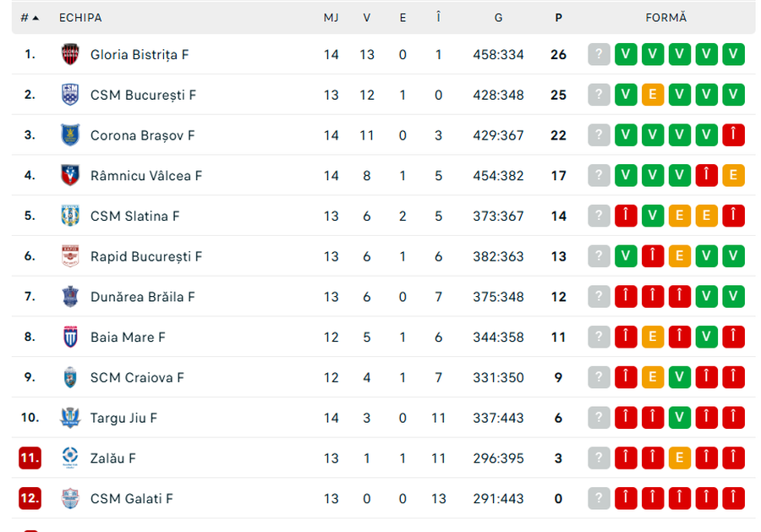This screenshot has width=761, height=532.
Task: Click the last red Î badge for CSM Galati
Action: coord(733,498)
